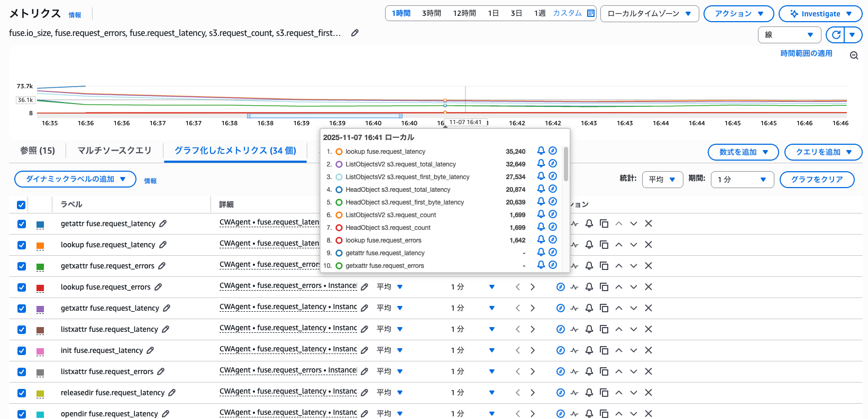Uncheck listxattr fuse.request_latency metric
Viewport: 868px width, 419px height.
[x=22, y=329]
